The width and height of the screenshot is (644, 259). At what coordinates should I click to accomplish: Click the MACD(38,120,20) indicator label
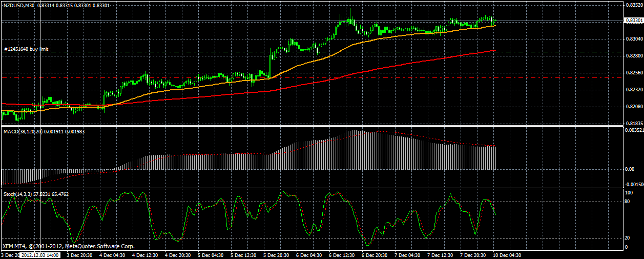[x=24, y=132]
